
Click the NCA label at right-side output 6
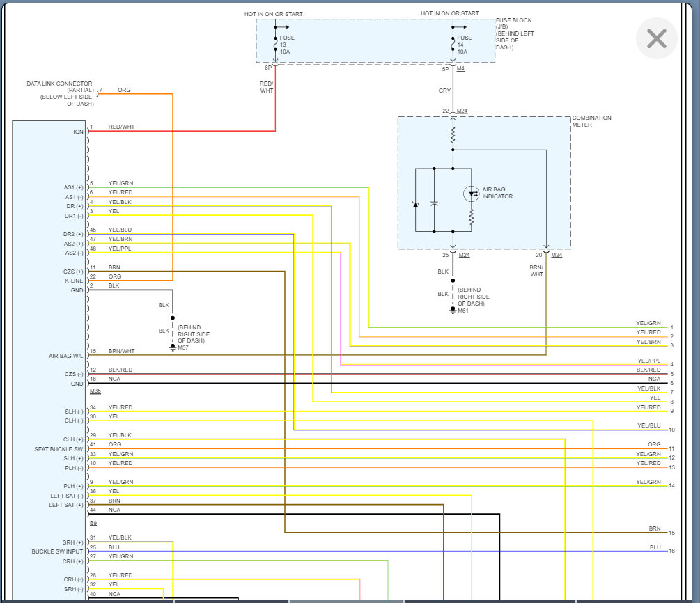(x=654, y=379)
